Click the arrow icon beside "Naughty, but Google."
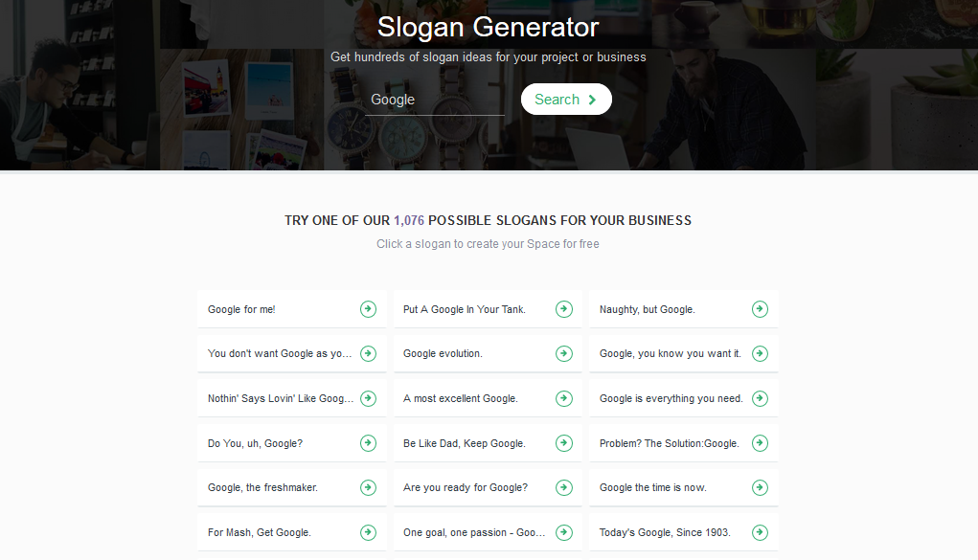Image resolution: width=978 pixels, height=560 pixels. click(x=760, y=308)
